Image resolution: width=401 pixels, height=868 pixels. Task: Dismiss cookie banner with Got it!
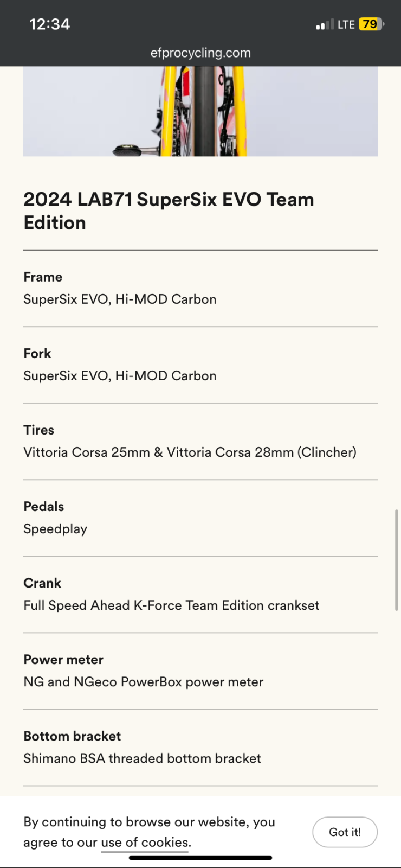[345, 832]
